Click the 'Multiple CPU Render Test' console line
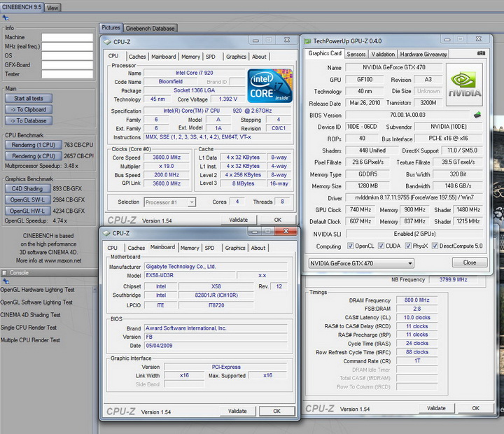504x434 pixels. click(30, 340)
